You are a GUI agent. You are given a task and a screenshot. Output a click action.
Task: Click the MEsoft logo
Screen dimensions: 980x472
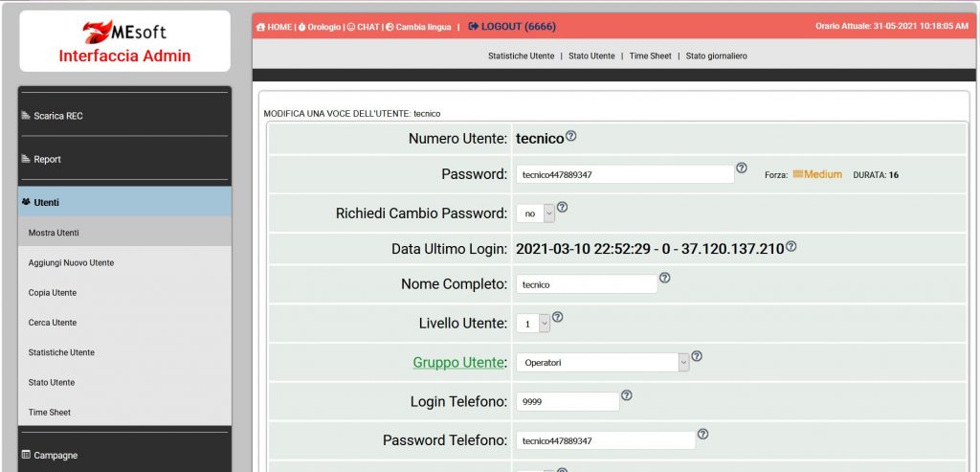tap(125, 32)
